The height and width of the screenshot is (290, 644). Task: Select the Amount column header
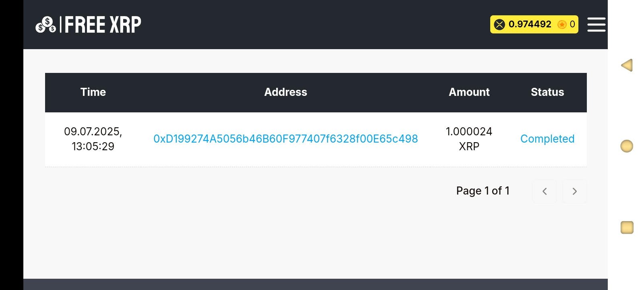pos(469,92)
